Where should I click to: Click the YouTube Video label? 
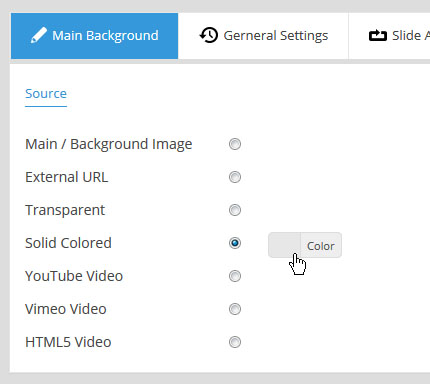[74, 276]
